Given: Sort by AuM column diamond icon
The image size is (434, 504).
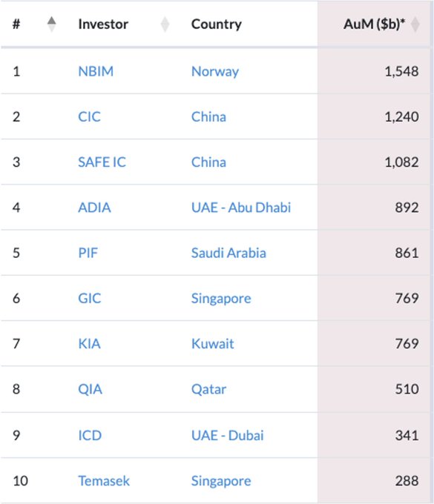Looking at the screenshot, I should coord(415,24).
